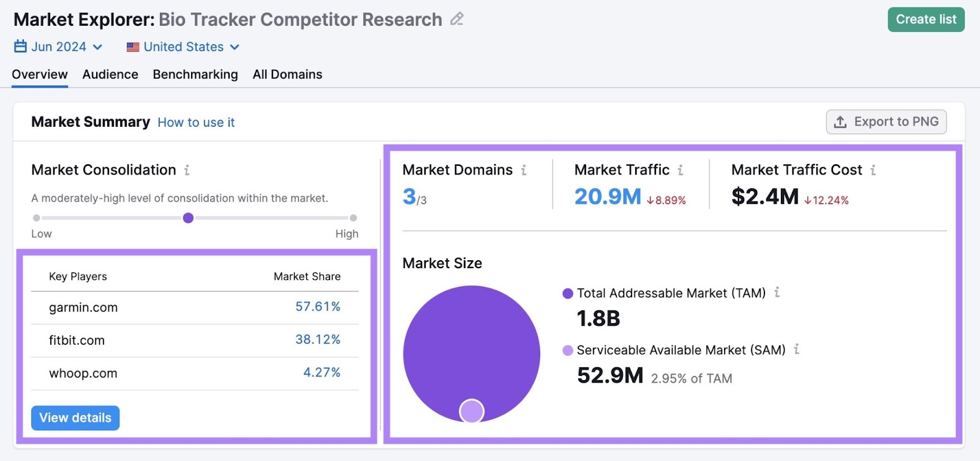Click the View details button
980x461 pixels.
click(75, 418)
